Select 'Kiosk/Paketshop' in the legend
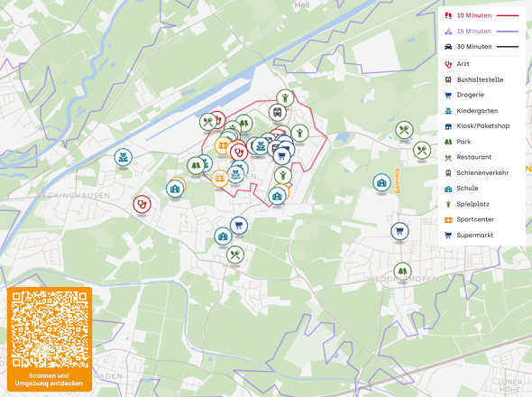This screenshot has width=532, height=397. (482, 126)
